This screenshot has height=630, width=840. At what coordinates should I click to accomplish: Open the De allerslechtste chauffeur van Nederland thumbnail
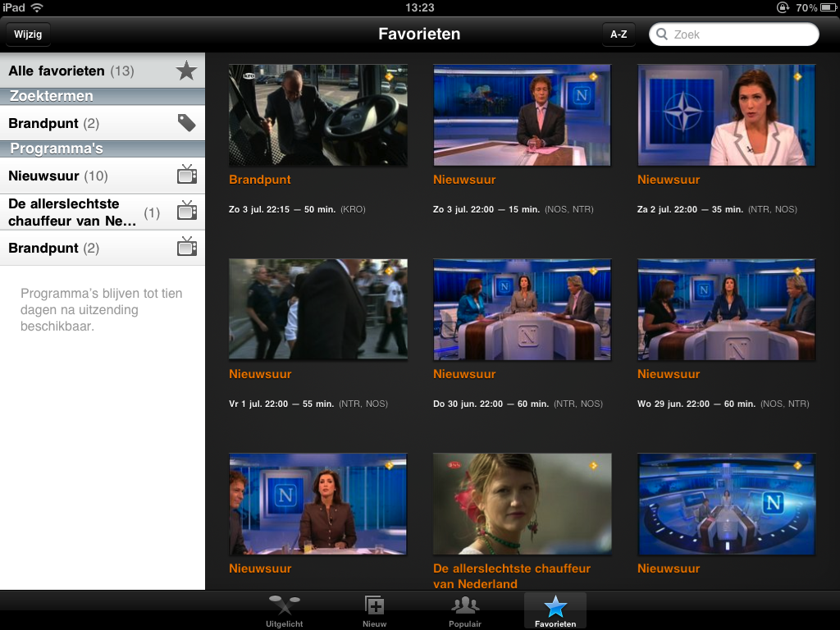[523, 504]
